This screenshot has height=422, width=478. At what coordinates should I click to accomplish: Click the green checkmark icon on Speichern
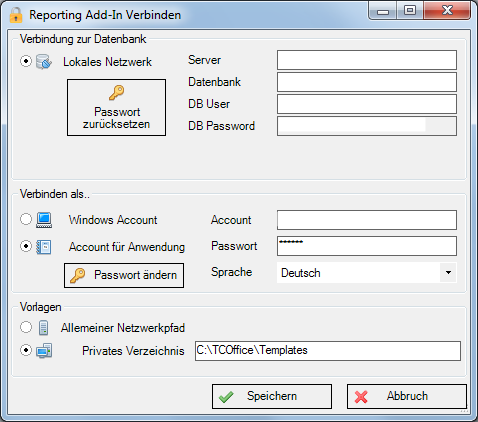pyautogui.click(x=226, y=397)
